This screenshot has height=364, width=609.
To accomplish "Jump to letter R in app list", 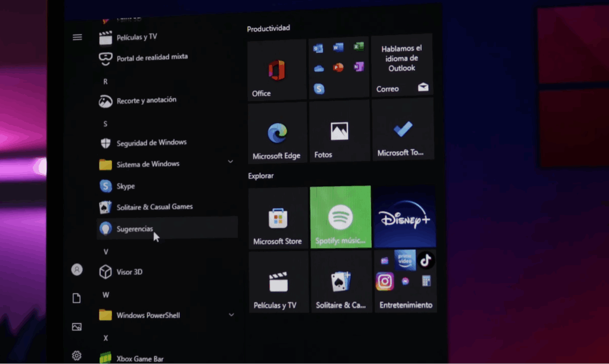I will pos(105,81).
